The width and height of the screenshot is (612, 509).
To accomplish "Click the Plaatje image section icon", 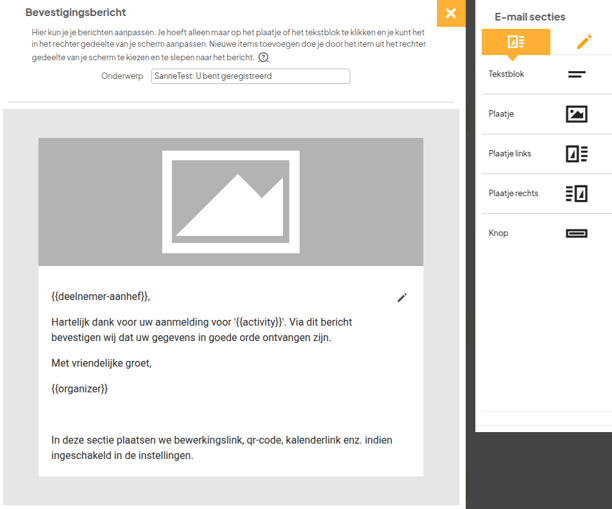I will click(576, 114).
